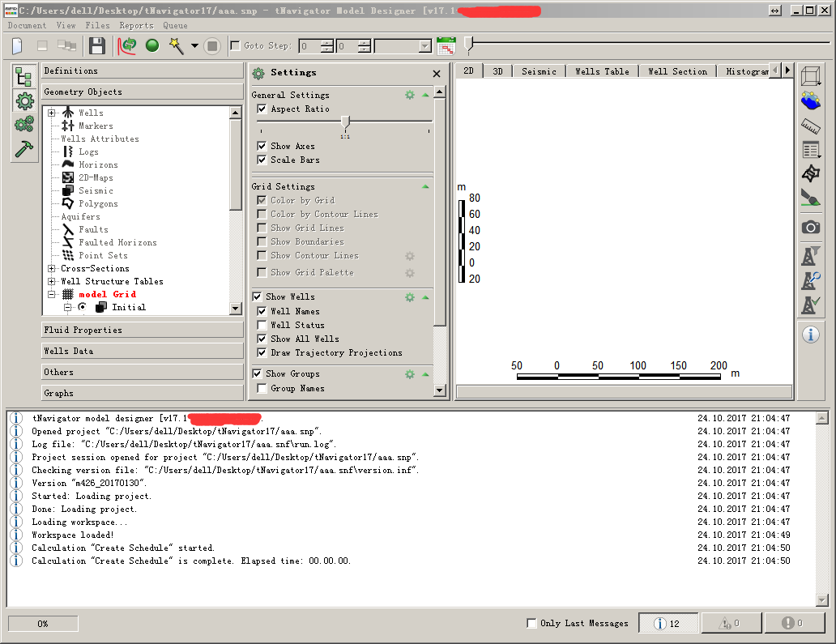Select the multiple gears sidebar icon
Screen dimensions: 836x644
(x=24, y=124)
